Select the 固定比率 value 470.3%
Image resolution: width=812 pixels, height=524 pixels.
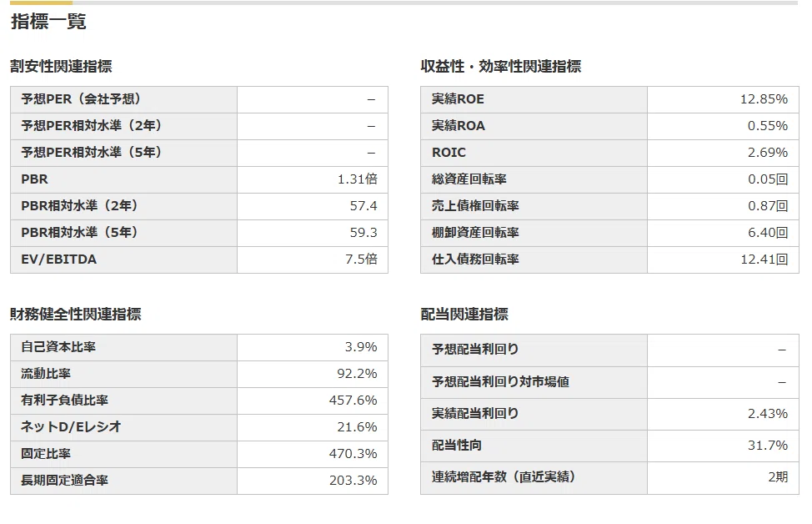pyautogui.click(x=353, y=454)
